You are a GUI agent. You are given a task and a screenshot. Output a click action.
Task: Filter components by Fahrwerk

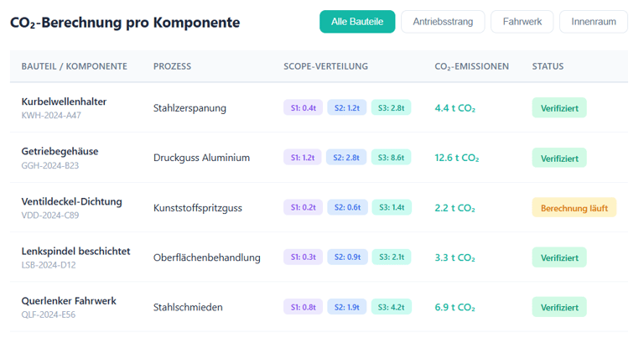click(x=522, y=22)
